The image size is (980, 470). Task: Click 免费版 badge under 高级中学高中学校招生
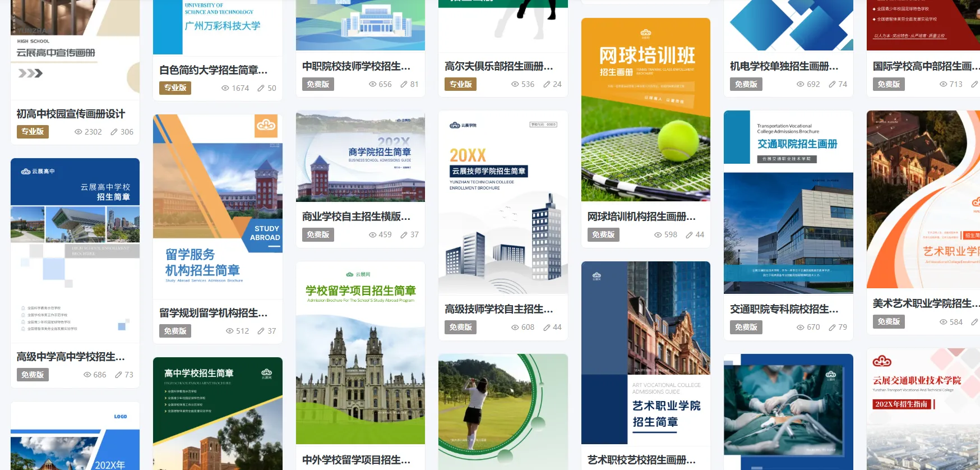click(x=33, y=375)
